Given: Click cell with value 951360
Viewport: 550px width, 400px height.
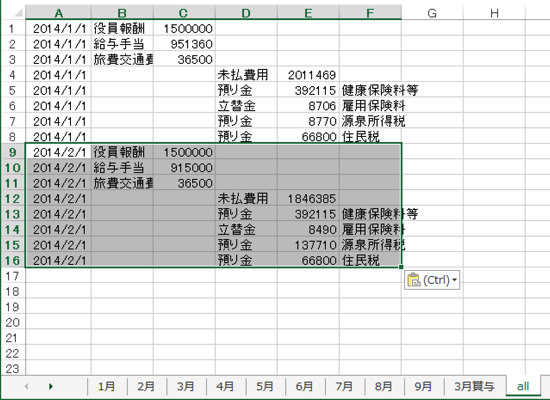Looking at the screenshot, I should click(x=184, y=44).
